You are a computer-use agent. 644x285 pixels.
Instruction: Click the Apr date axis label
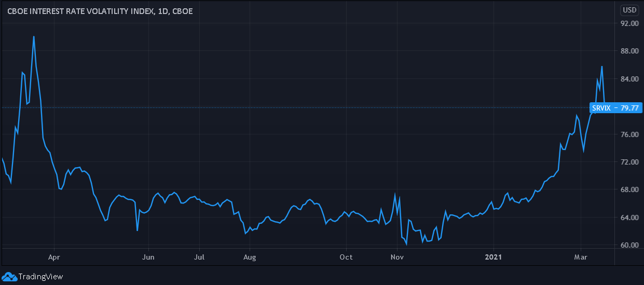tap(54, 257)
